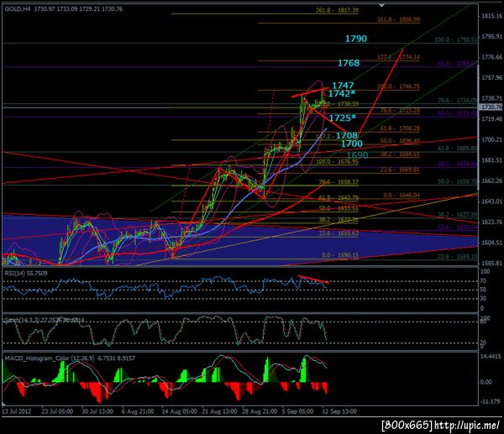Click the 13 Jul 2012 date label
This screenshot has height=434, width=504.
click(x=17, y=411)
